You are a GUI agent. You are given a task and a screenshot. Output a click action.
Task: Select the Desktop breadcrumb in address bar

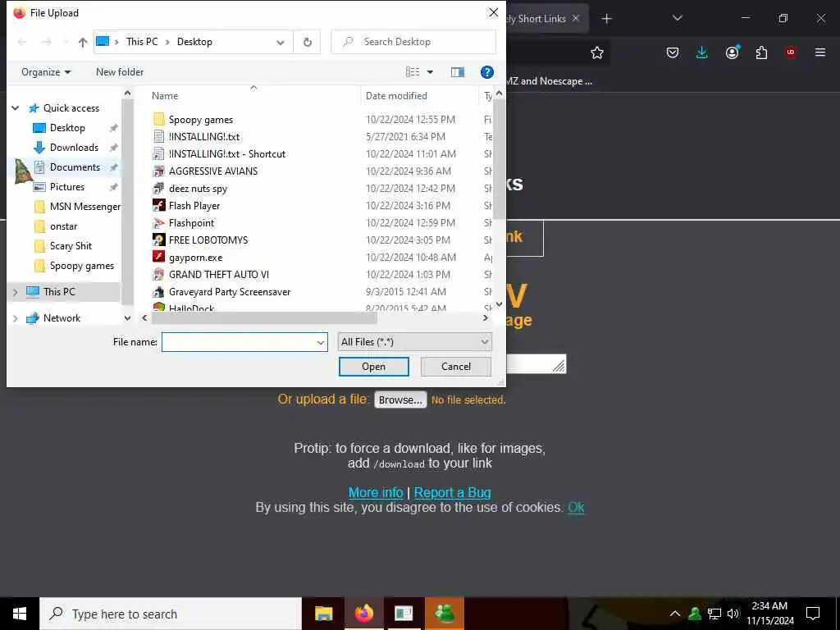click(194, 42)
